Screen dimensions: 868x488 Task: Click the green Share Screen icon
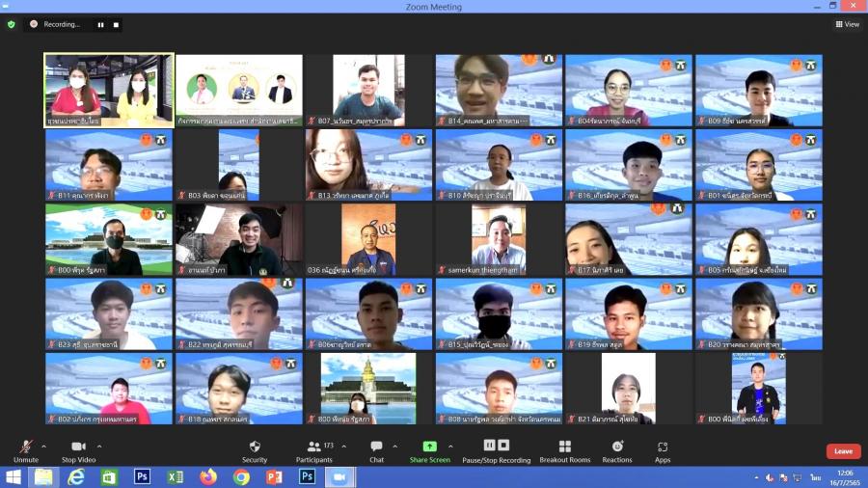point(429,447)
